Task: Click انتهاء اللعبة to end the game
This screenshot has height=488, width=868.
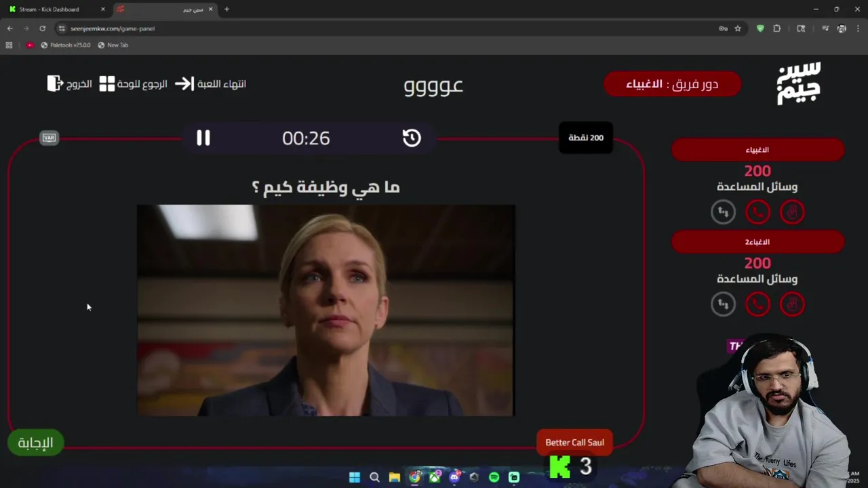Action: [210, 84]
